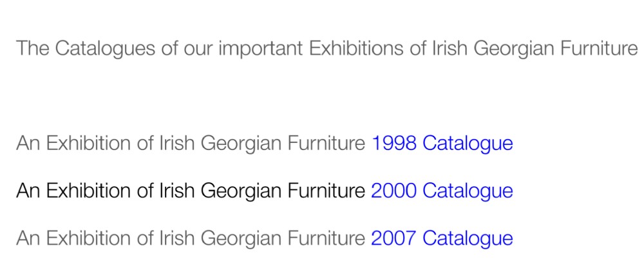Image resolution: width=644 pixels, height=266 pixels.
Task: Click the year 2000 in blue
Action: [x=394, y=191]
